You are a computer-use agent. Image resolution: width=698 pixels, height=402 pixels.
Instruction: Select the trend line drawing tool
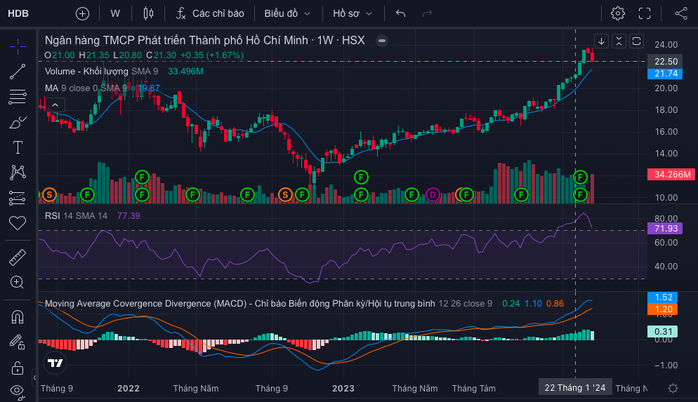(17, 72)
